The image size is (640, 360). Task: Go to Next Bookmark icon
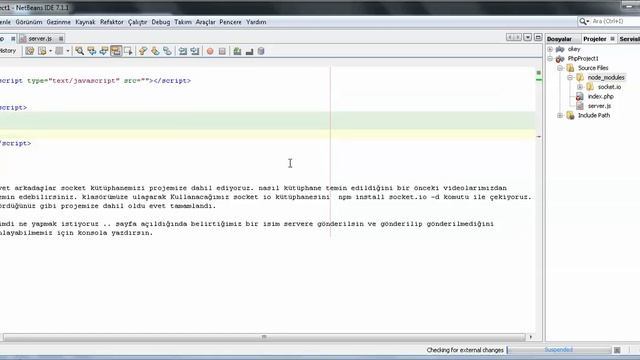click(155, 51)
